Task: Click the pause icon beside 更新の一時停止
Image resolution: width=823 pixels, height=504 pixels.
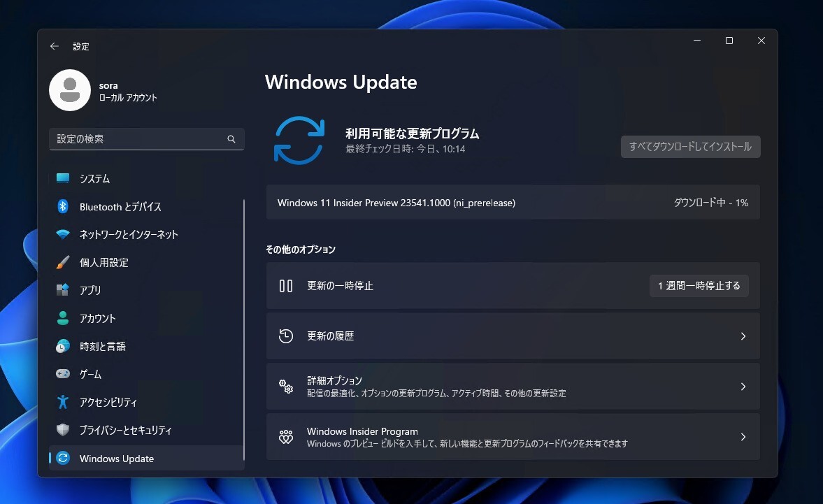Action: pos(285,285)
